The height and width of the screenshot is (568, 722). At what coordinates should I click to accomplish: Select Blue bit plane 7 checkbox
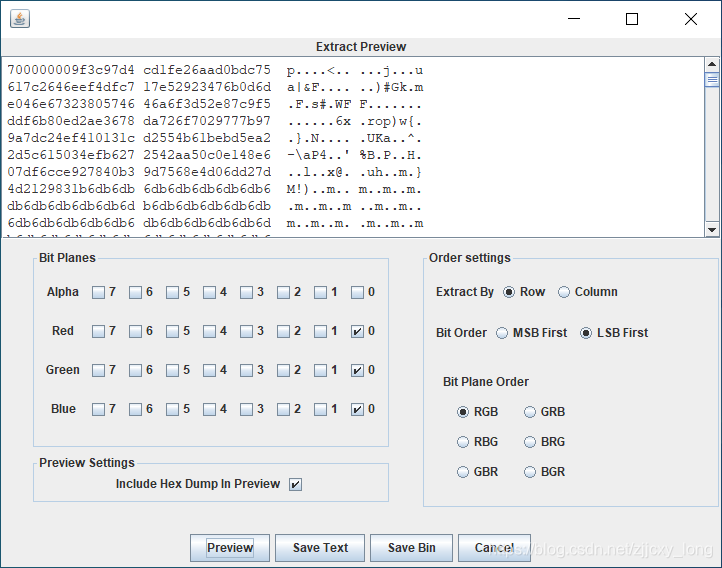click(x=98, y=409)
